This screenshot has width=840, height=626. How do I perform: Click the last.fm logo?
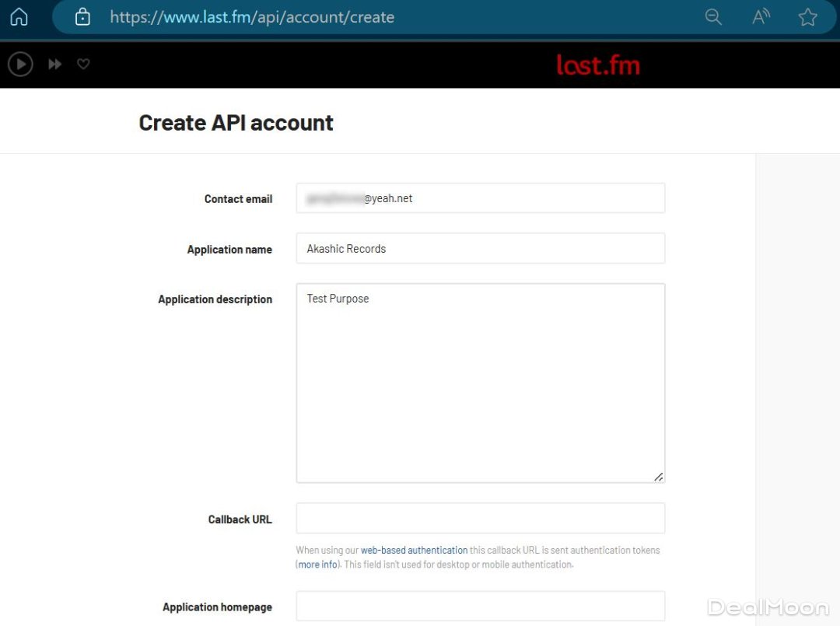(x=597, y=65)
